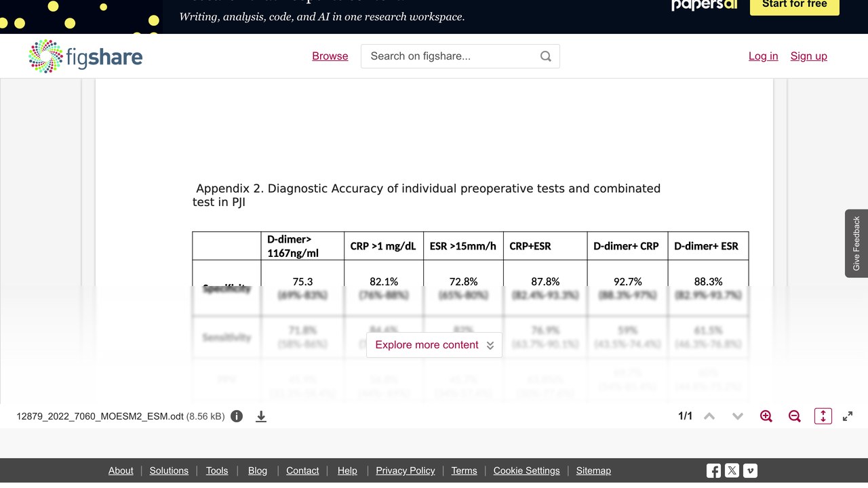Click the 1/1 page indicator
The image size is (868, 488).
[x=685, y=416]
